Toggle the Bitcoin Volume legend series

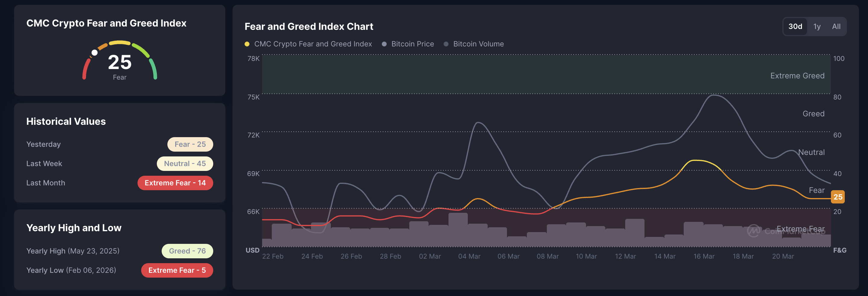[478, 44]
